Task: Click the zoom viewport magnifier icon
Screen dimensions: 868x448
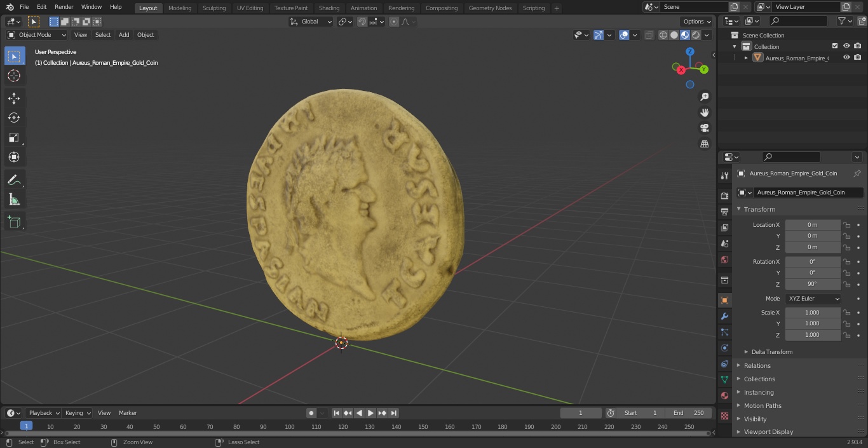Action: pyautogui.click(x=704, y=97)
